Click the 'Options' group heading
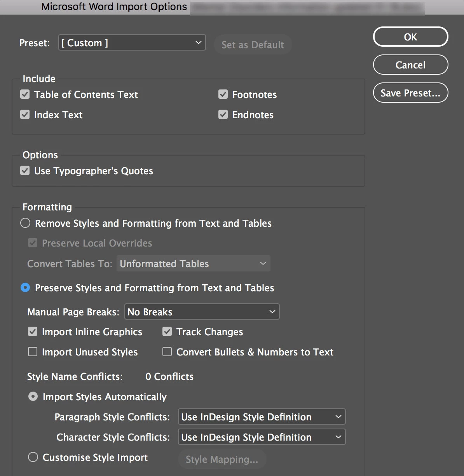Image resolution: width=464 pixels, height=476 pixels. (x=40, y=155)
